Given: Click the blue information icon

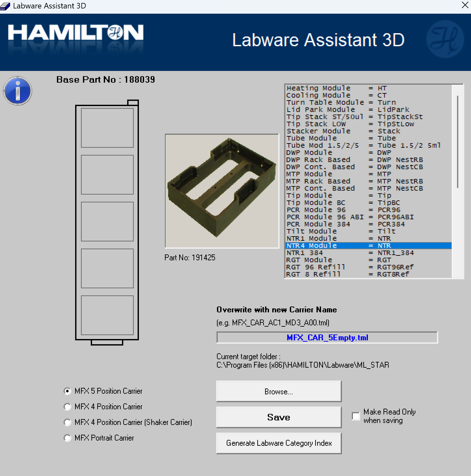Looking at the screenshot, I should [x=18, y=91].
